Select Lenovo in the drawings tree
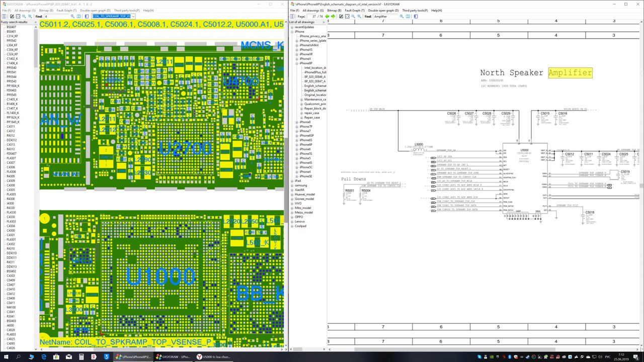This screenshot has height=362, width=644. (300, 222)
